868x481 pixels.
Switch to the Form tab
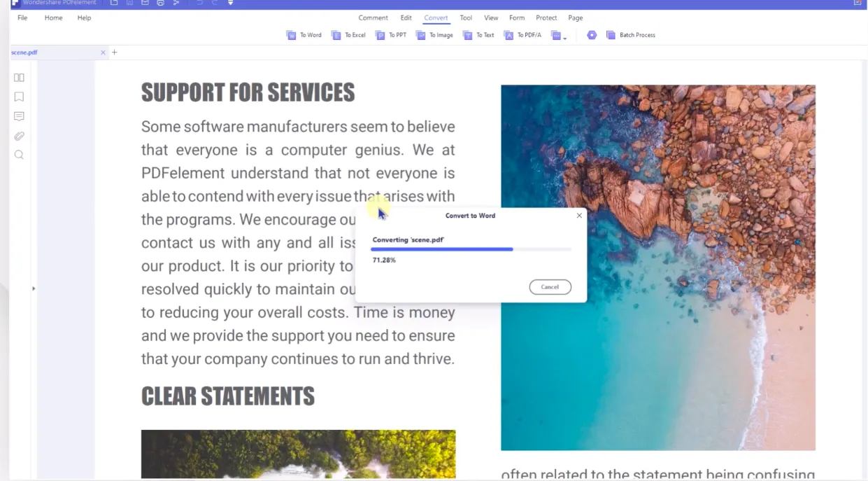(x=517, y=18)
